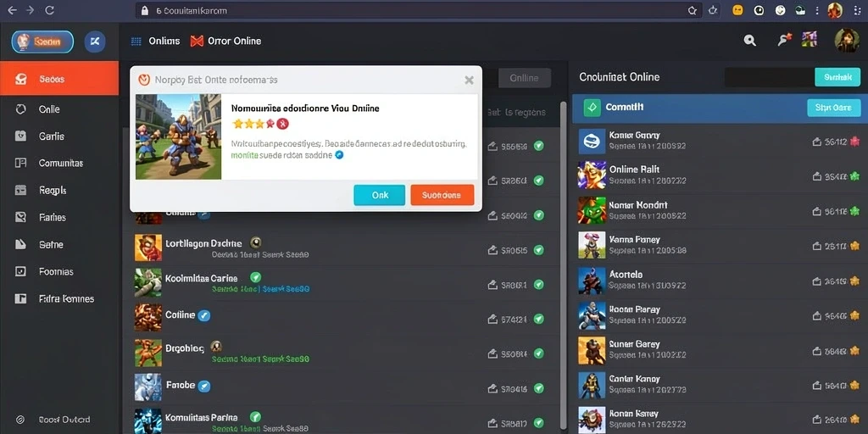Open notifications icon with red star
The width and height of the screenshot is (868, 434).
coord(784,39)
